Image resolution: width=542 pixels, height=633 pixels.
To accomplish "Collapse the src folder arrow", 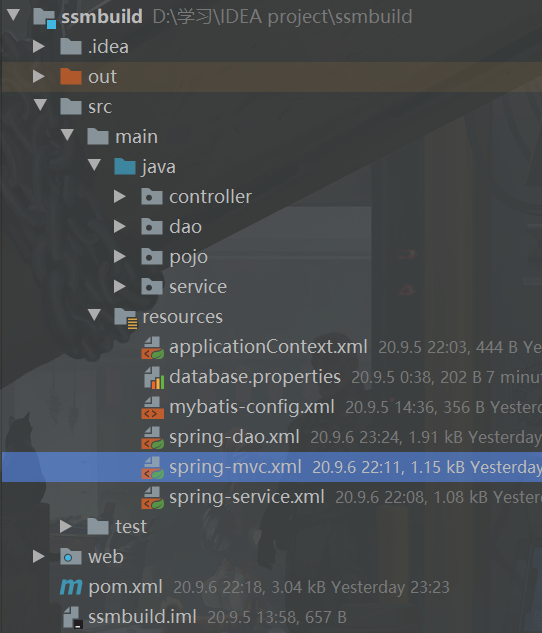I will tap(40, 105).
